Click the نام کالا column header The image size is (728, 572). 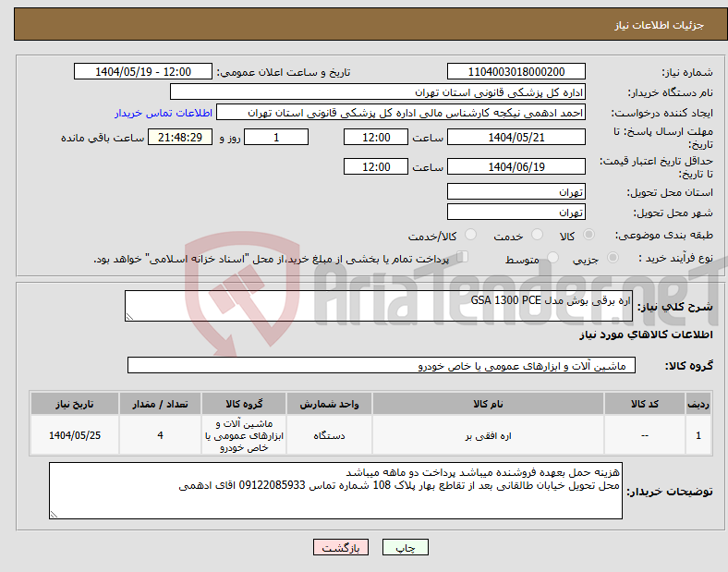point(488,404)
